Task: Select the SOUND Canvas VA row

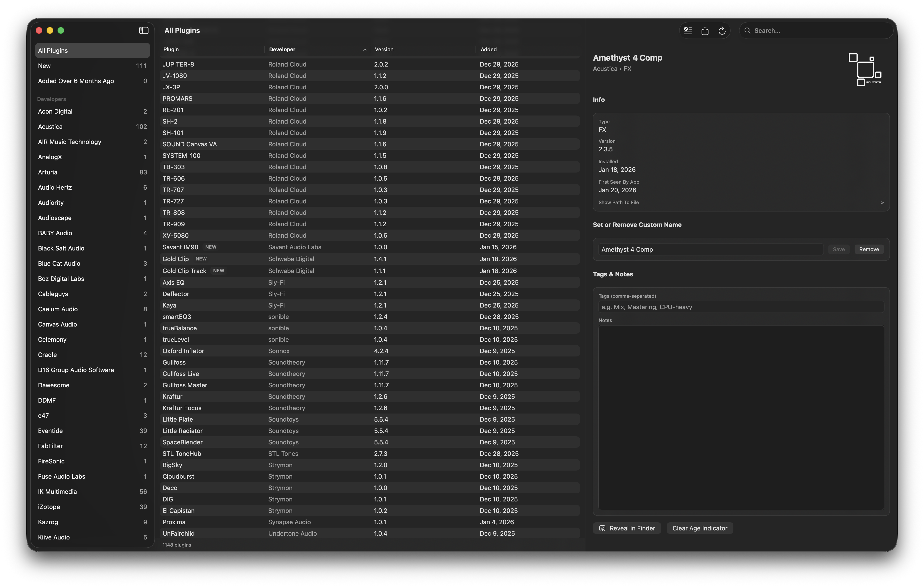Action: (370, 144)
